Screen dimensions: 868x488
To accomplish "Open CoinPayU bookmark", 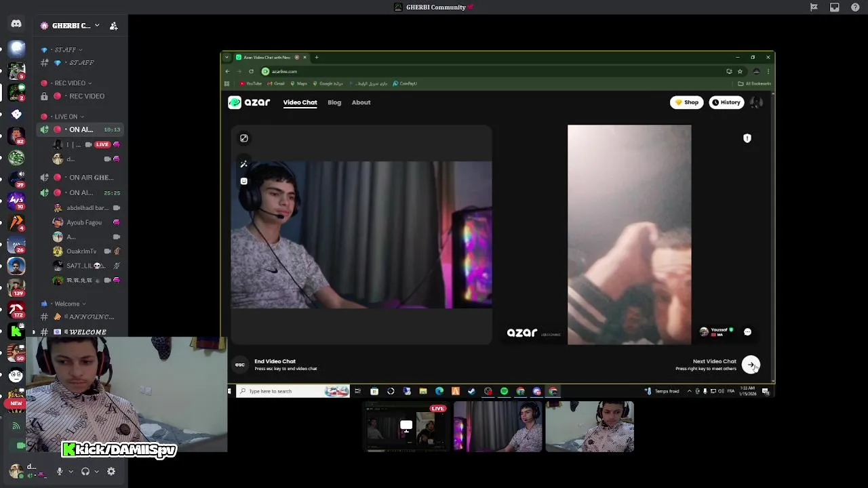I will 405,83.
